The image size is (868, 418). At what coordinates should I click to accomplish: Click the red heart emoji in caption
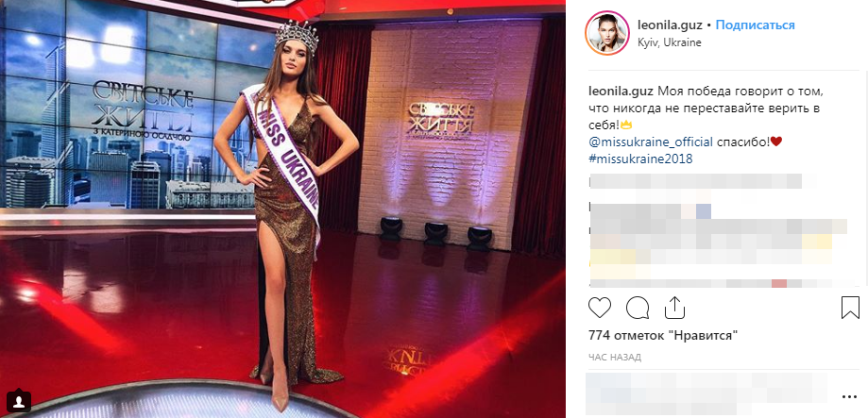(776, 142)
